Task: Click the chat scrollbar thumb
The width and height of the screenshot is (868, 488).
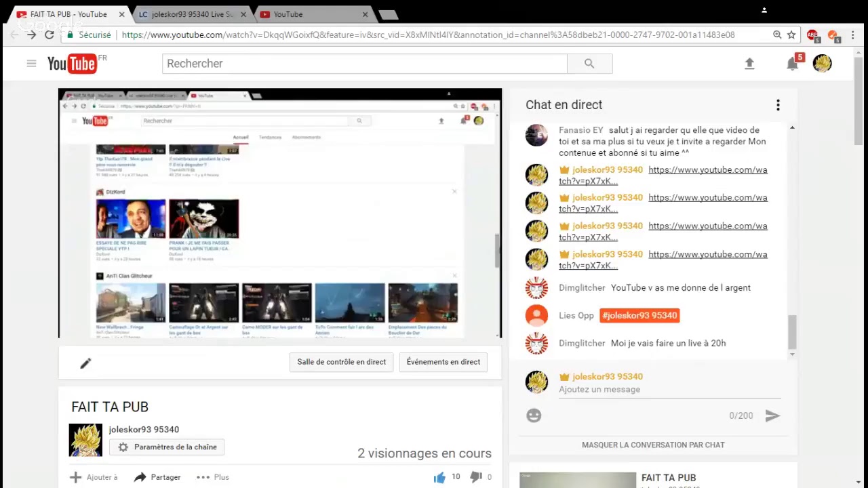Action: coord(791,332)
